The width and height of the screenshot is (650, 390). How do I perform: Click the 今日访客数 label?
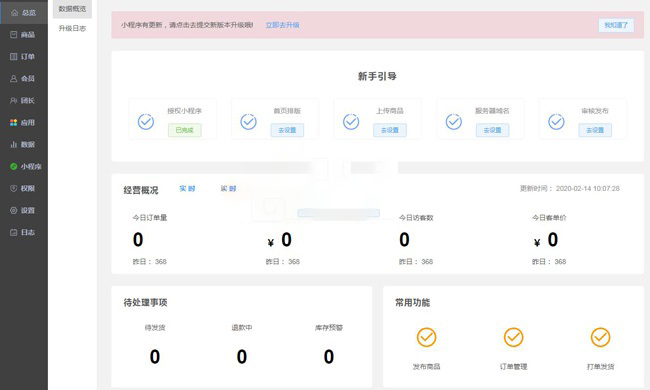[x=416, y=218]
